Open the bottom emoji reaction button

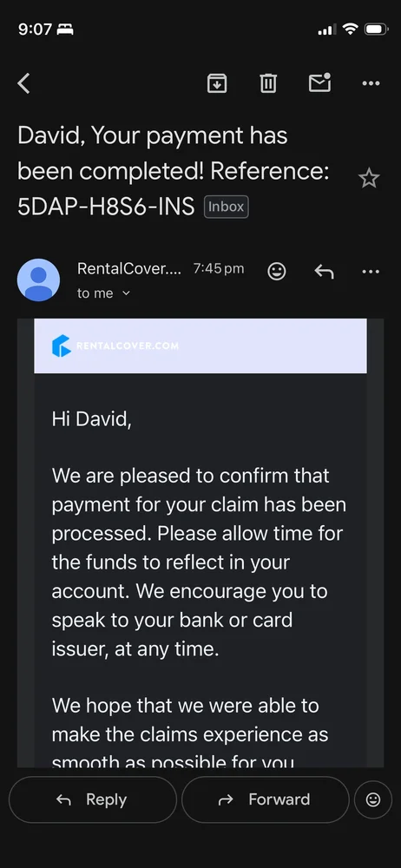pos(373,799)
